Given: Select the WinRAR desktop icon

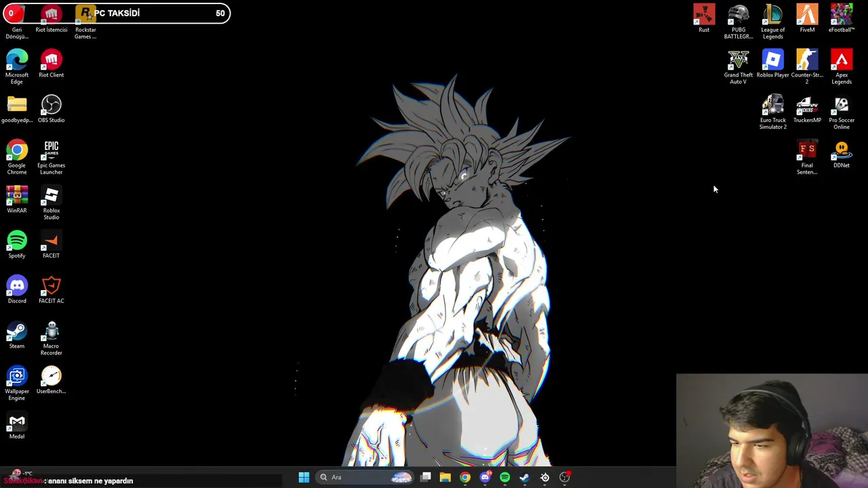Looking at the screenshot, I should (17, 199).
